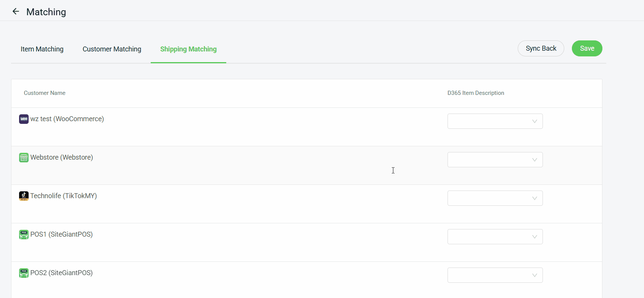Click the D365 Item Description column header
Viewport: 644px width, 298px height.
point(476,93)
